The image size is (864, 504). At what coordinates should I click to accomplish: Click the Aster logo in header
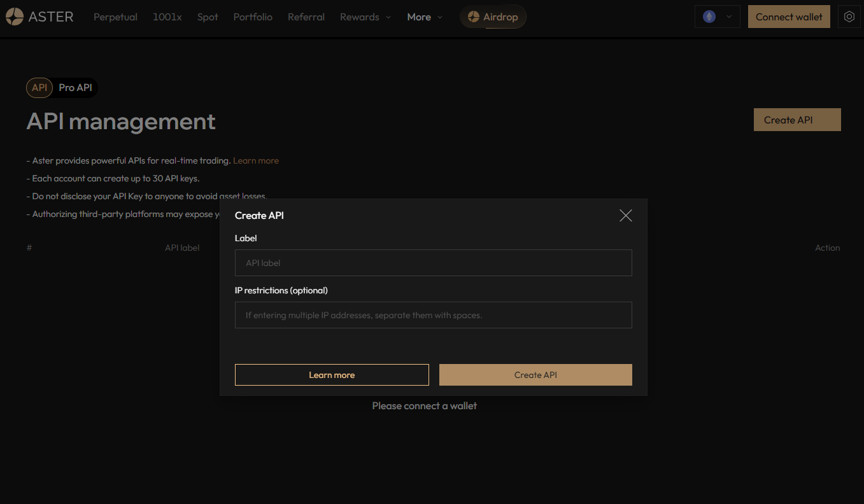coord(39,17)
